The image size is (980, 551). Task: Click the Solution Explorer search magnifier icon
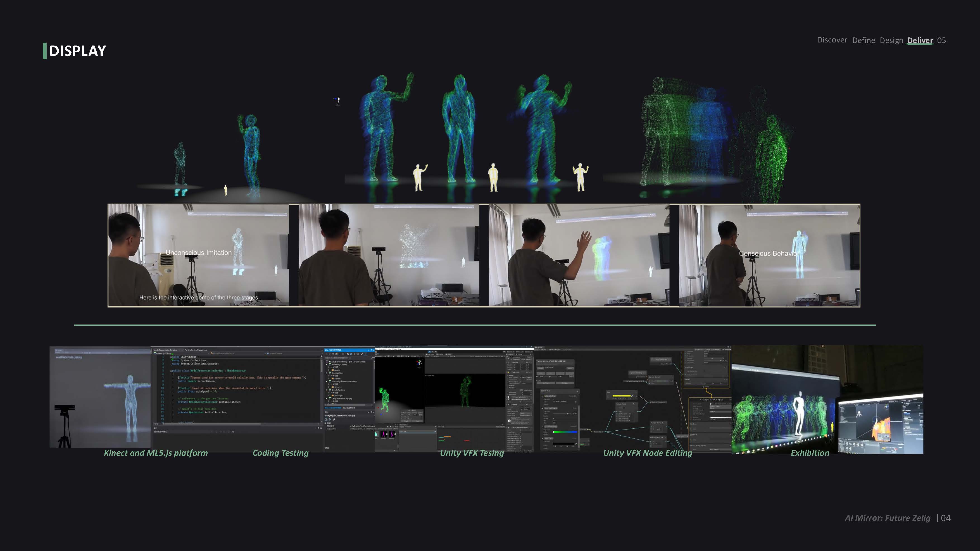click(372, 358)
